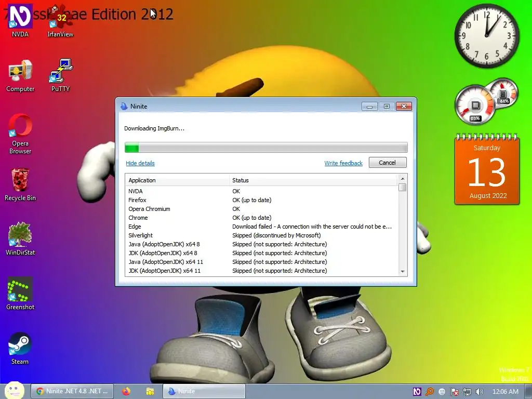The height and width of the screenshot is (399, 532).
Task: Launch the WinDirStat desktop shortcut
Action: [20, 239]
